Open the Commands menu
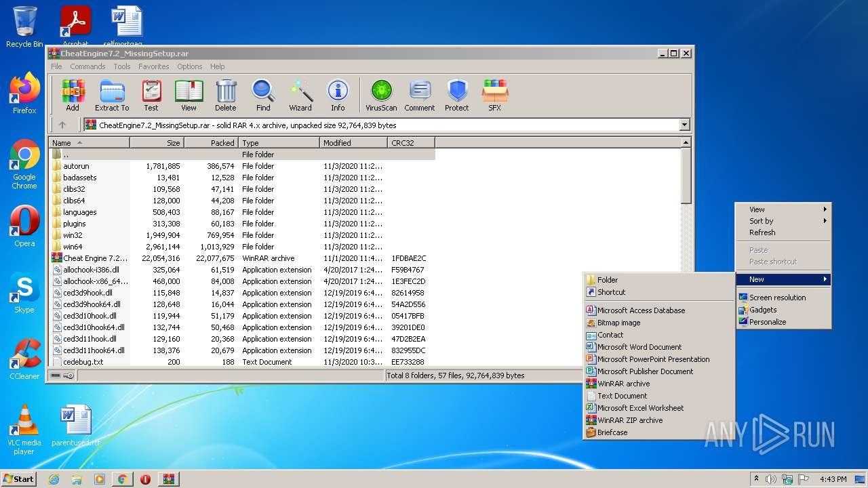The height and width of the screenshot is (488, 868). click(x=87, y=66)
